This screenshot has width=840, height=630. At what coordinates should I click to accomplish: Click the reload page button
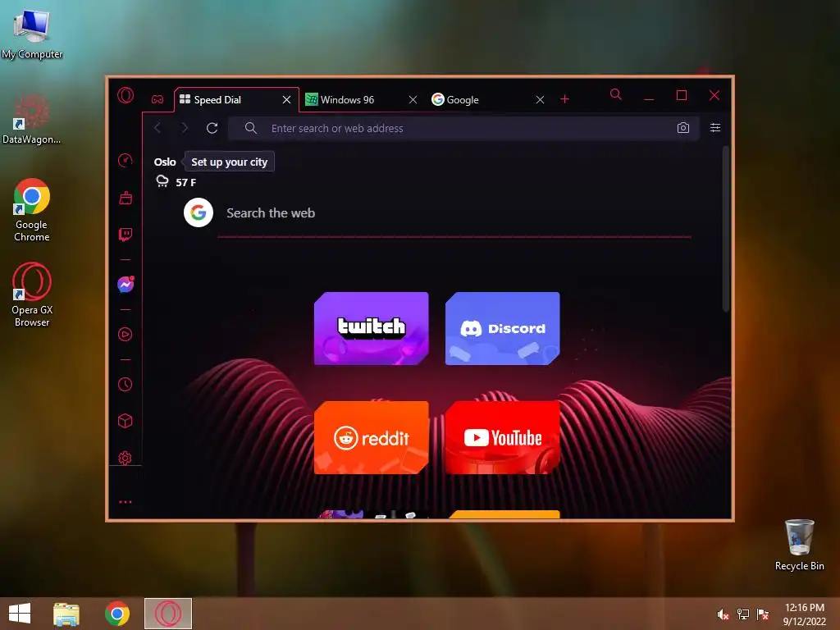[x=212, y=128]
